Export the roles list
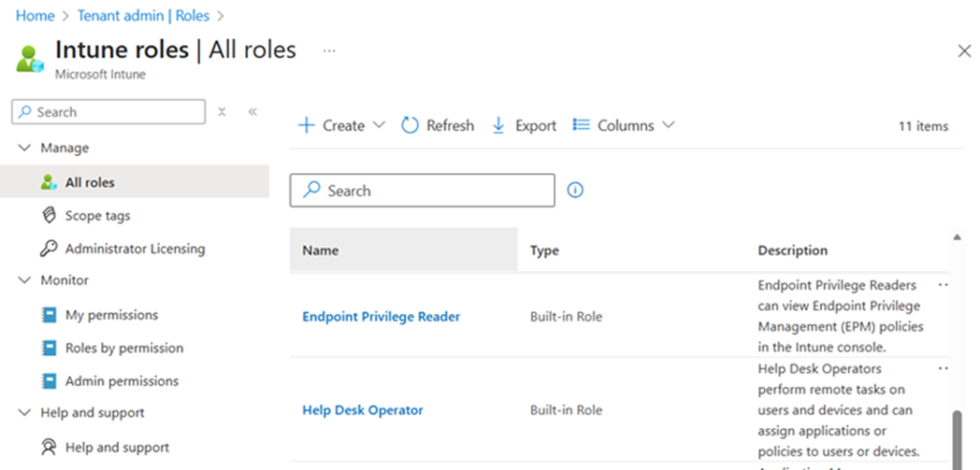Image resolution: width=980 pixels, height=470 pixels. [523, 125]
